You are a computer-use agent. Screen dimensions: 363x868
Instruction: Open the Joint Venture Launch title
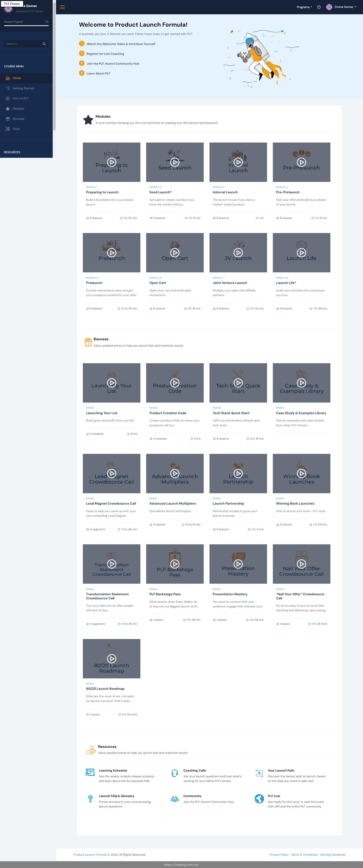pyautogui.click(x=230, y=283)
